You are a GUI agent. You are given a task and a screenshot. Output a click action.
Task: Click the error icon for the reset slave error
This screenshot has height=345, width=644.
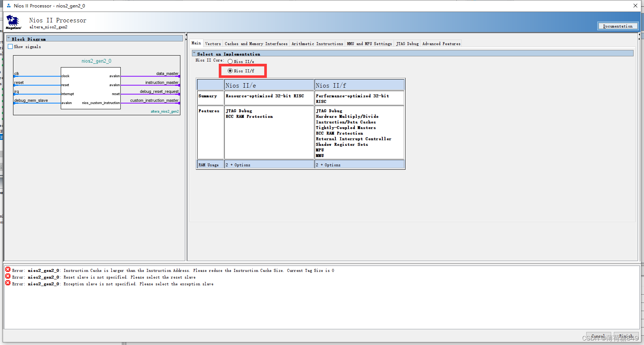point(7,276)
